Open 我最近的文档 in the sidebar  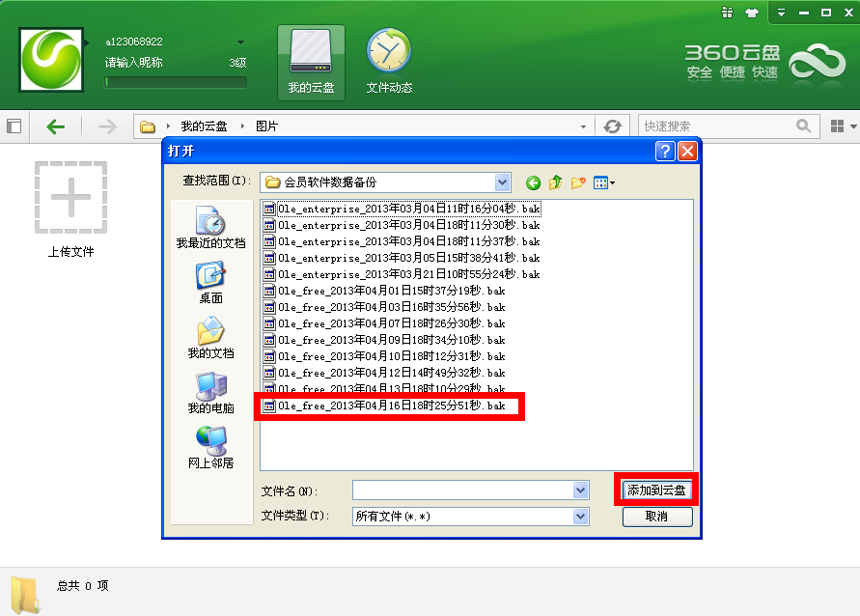click(210, 228)
